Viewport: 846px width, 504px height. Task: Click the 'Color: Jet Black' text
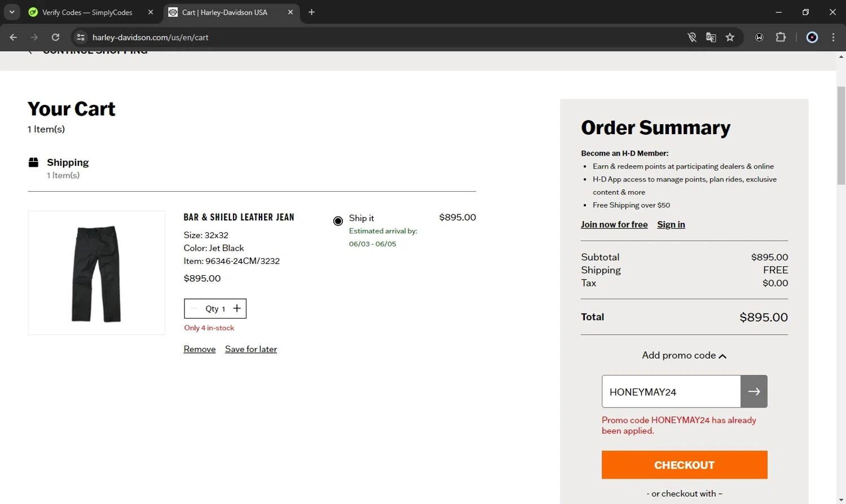click(214, 248)
